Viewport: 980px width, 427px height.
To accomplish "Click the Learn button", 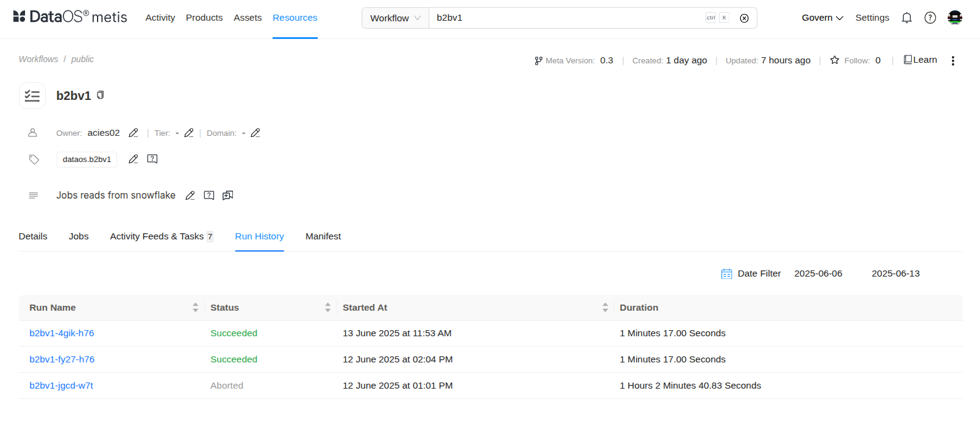I will click(920, 60).
